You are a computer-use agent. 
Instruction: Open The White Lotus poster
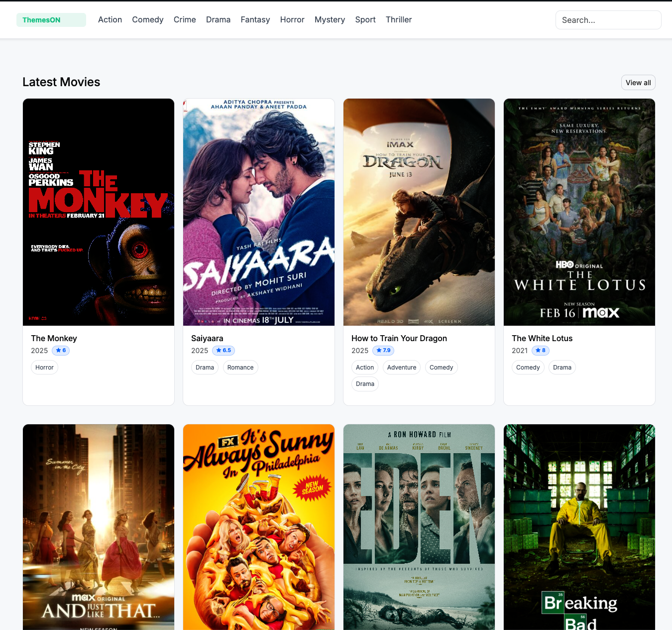(579, 212)
